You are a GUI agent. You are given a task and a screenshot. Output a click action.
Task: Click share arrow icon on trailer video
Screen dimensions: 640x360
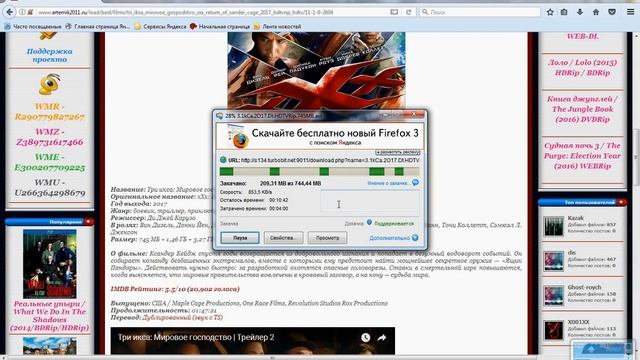click(382, 338)
